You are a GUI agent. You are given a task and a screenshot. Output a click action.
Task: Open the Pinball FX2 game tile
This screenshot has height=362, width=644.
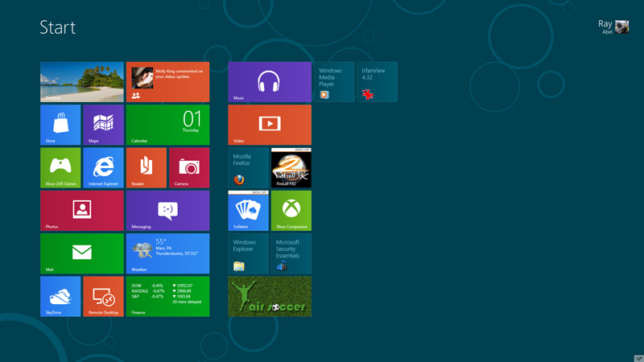pos(291,168)
